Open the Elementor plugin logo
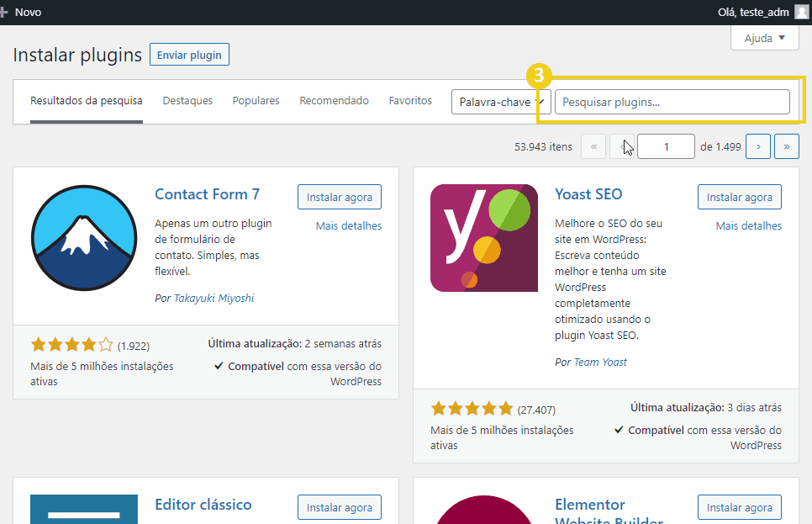The image size is (812, 524). (x=484, y=510)
